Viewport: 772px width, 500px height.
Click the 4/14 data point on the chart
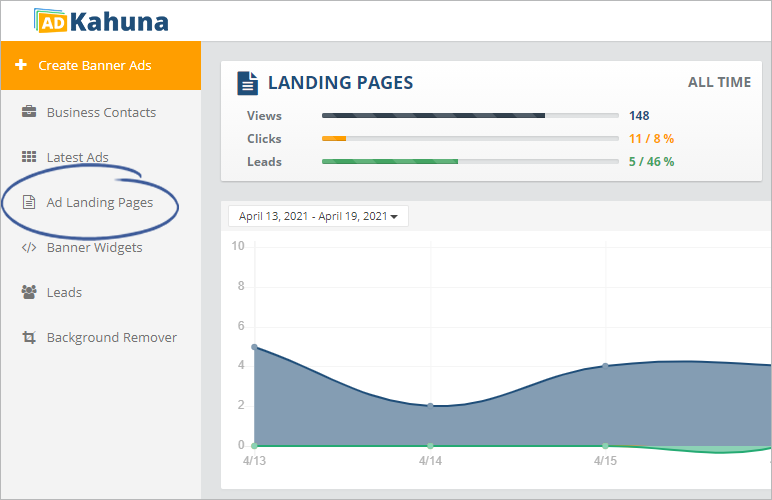[x=430, y=405]
